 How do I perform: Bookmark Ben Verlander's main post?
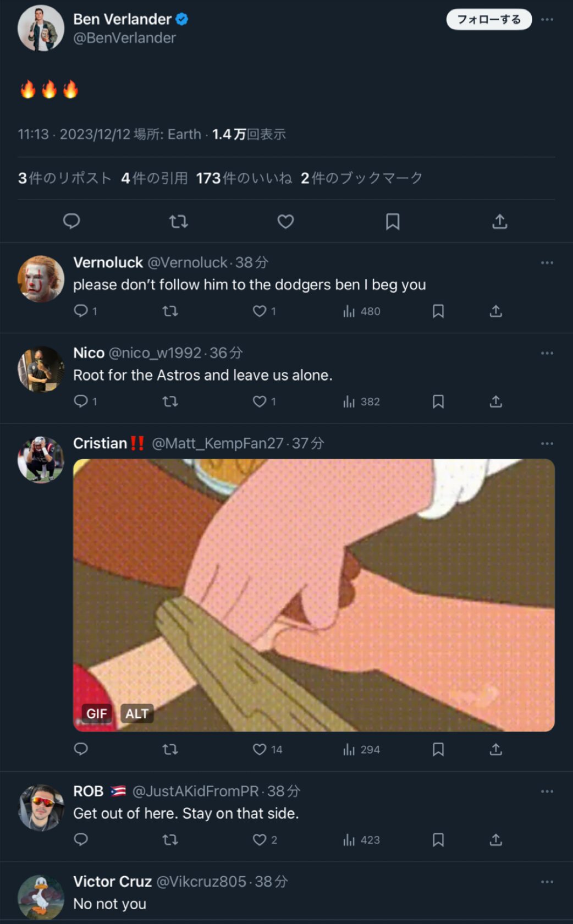[x=393, y=221]
